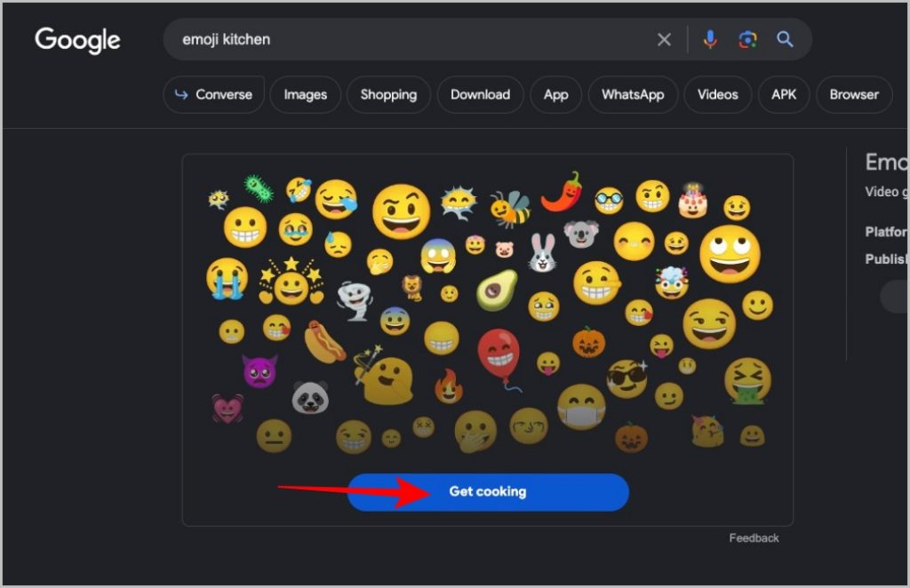Start voice search with the microphone icon
Screen dimensions: 910x588
(710, 39)
